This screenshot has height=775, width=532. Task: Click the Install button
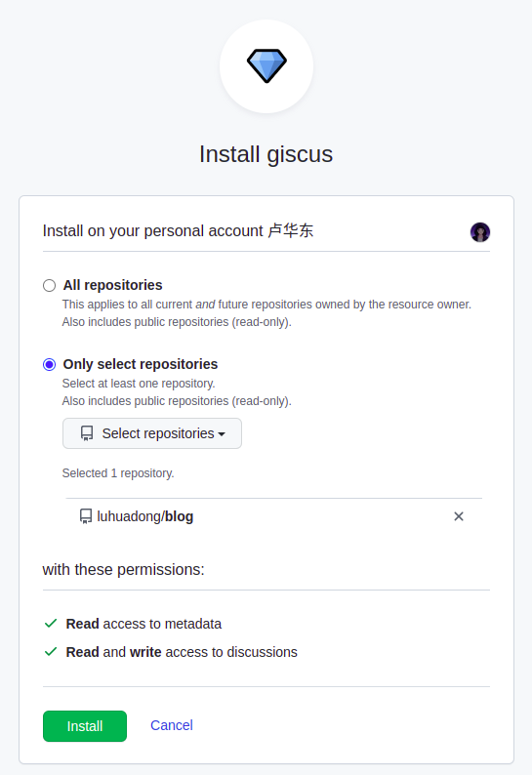coord(85,726)
